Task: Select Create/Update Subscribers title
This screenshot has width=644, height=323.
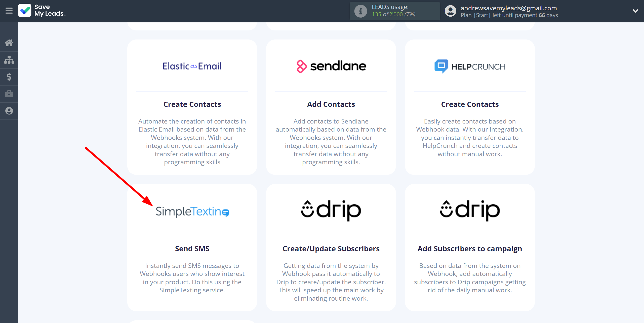Action: click(331, 249)
